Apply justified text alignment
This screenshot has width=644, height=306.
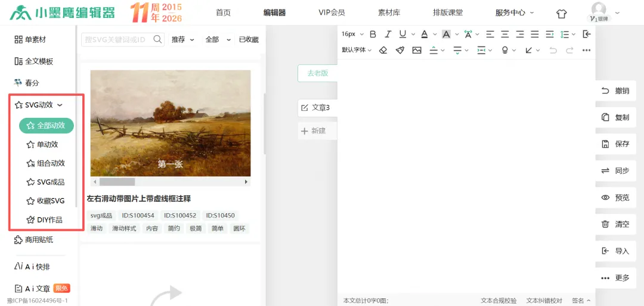535,34
